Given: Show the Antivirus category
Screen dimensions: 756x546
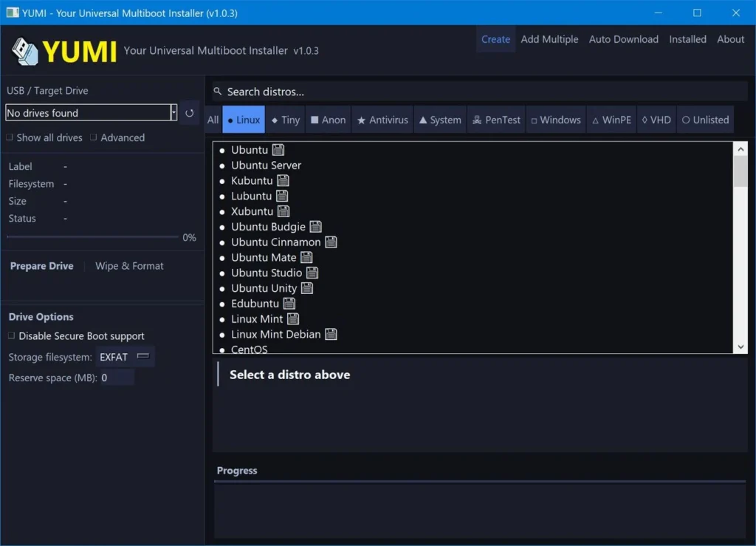Looking at the screenshot, I should click(383, 120).
